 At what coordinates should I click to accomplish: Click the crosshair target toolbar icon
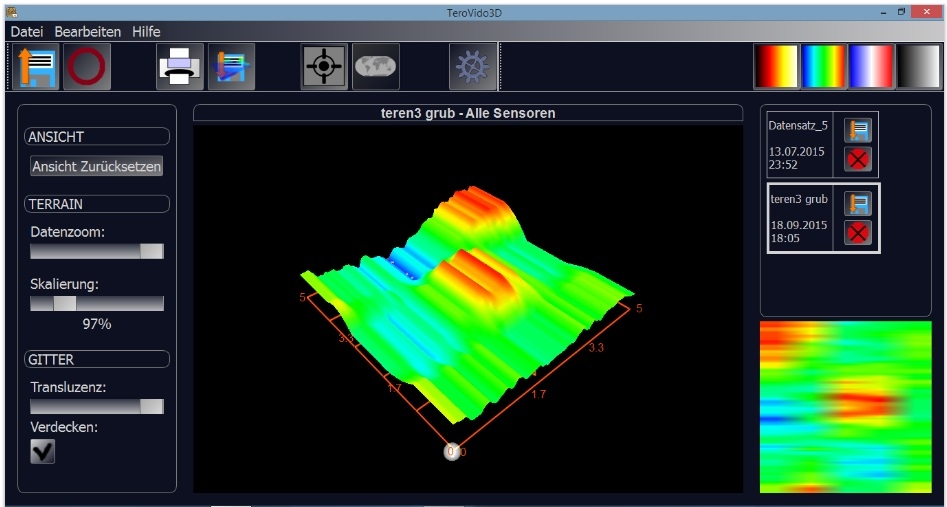(324, 67)
